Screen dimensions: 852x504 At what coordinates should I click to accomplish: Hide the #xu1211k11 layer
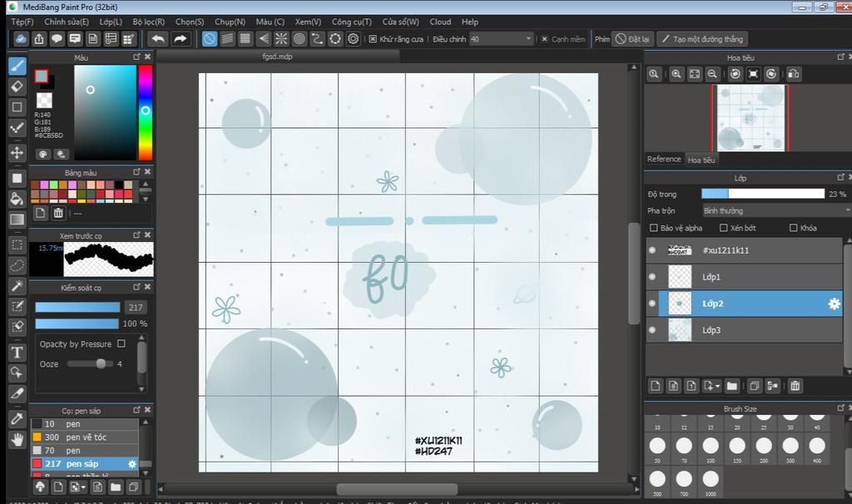coord(652,250)
